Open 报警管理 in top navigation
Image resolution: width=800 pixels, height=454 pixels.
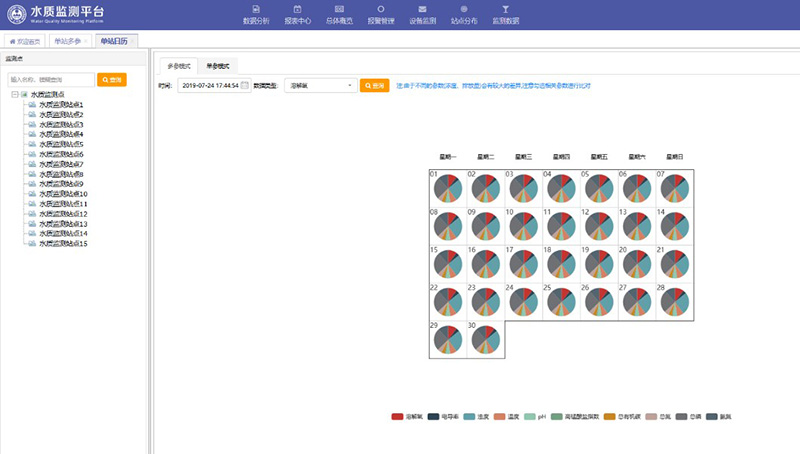(x=381, y=14)
